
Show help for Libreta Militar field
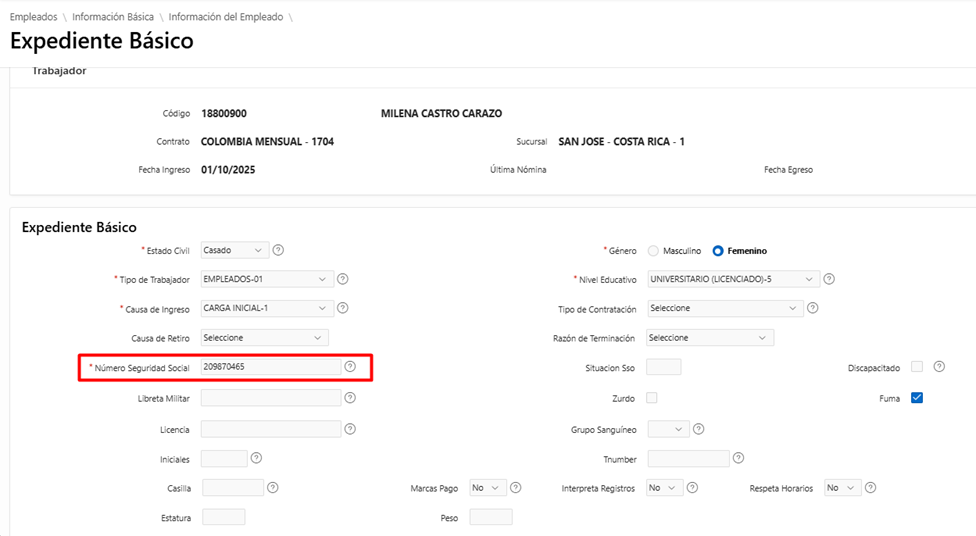pos(350,398)
